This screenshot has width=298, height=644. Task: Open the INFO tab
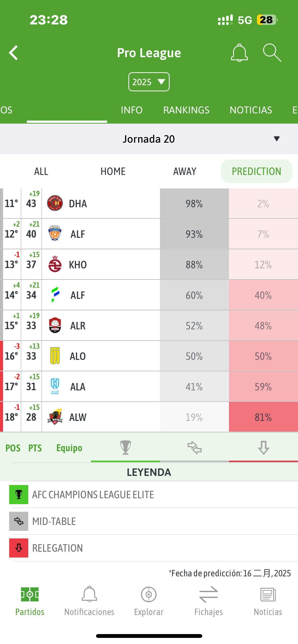click(131, 110)
